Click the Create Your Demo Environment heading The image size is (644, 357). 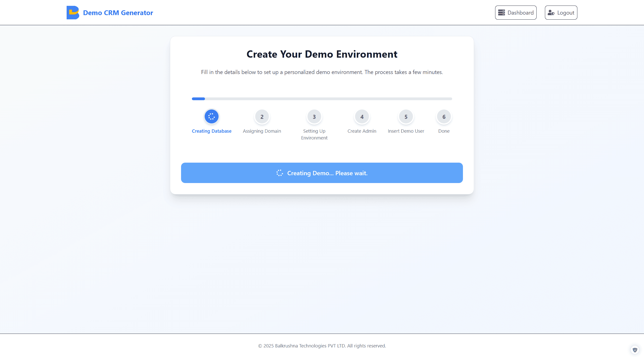322,54
